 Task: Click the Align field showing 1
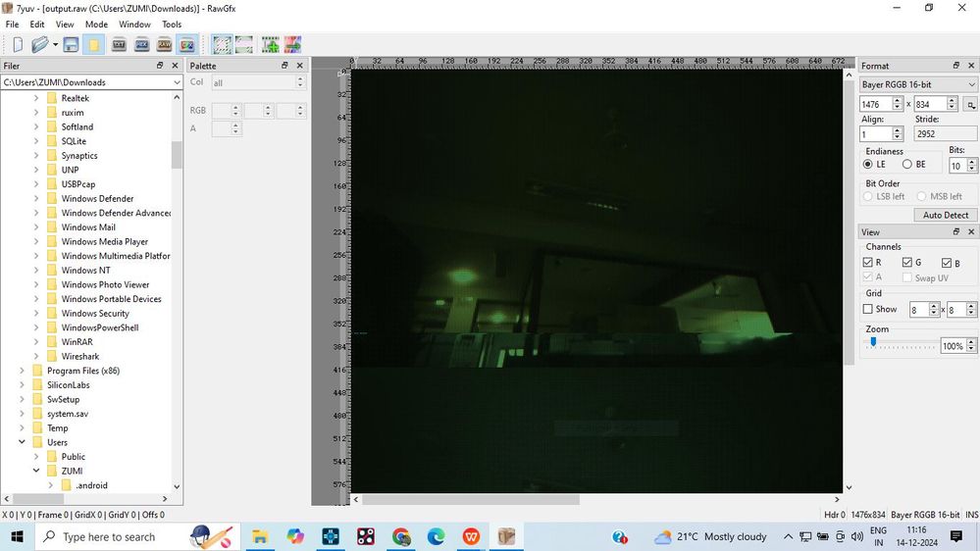click(x=876, y=133)
